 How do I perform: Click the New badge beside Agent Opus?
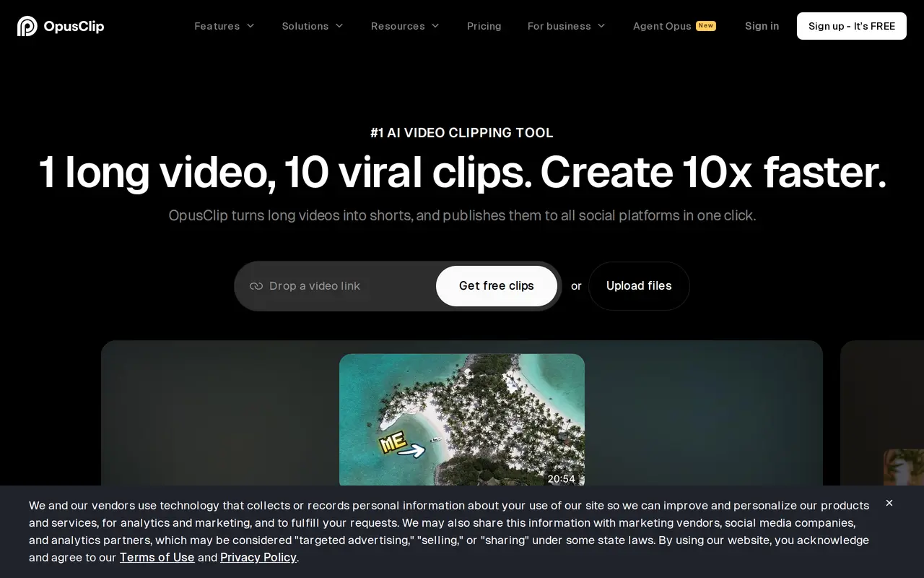tap(706, 25)
